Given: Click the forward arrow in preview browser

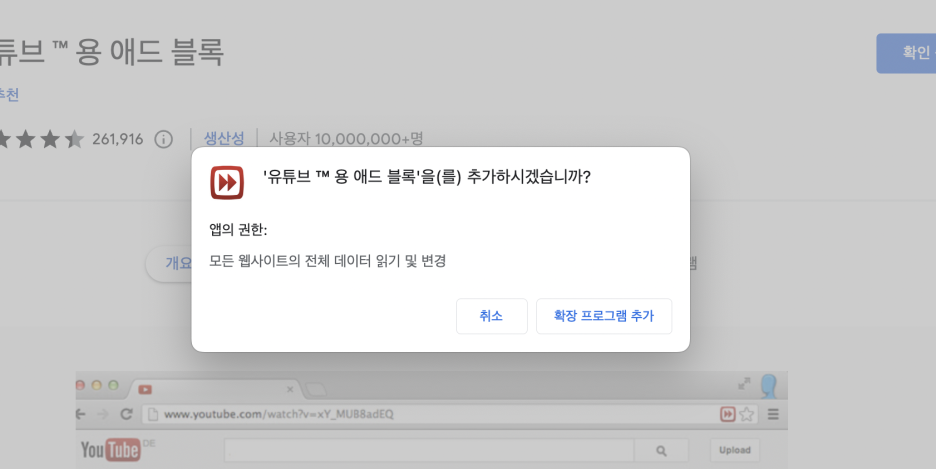Looking at the screenshot, I should [103, 414].
